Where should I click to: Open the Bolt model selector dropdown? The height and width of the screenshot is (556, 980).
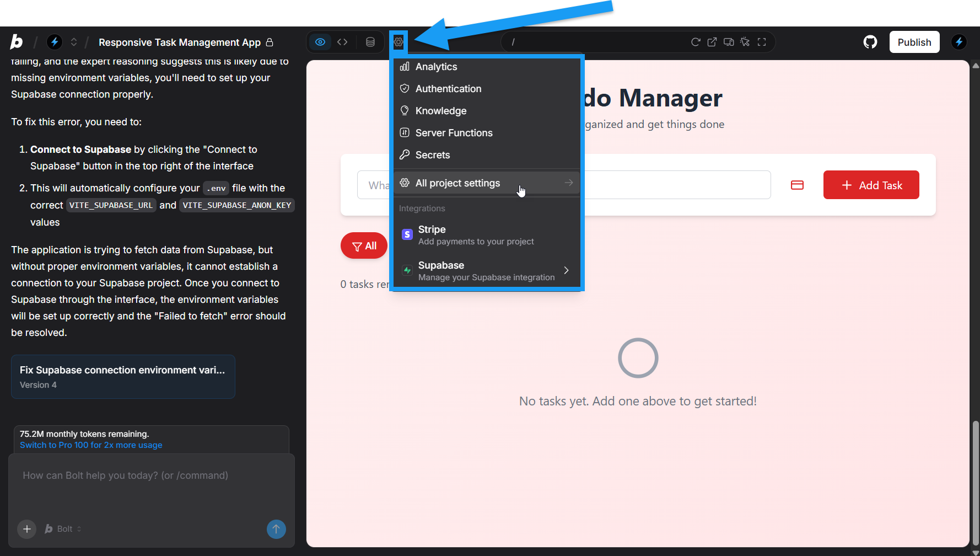click(63, 529)
